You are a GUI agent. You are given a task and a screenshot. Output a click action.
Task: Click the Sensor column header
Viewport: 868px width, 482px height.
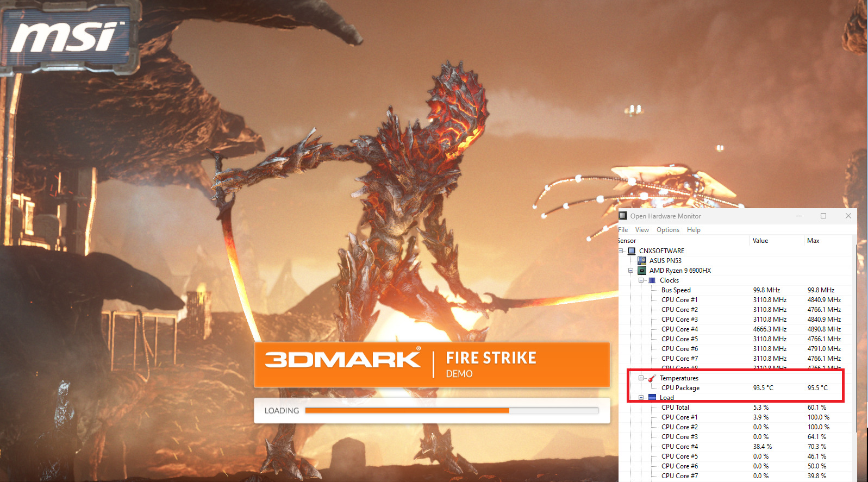tap(683, 241)
